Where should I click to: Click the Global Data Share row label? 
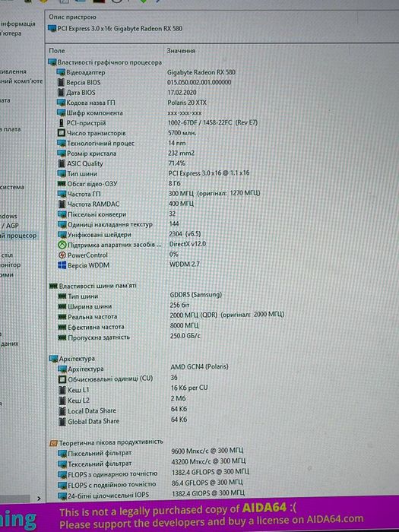[93, 421]
